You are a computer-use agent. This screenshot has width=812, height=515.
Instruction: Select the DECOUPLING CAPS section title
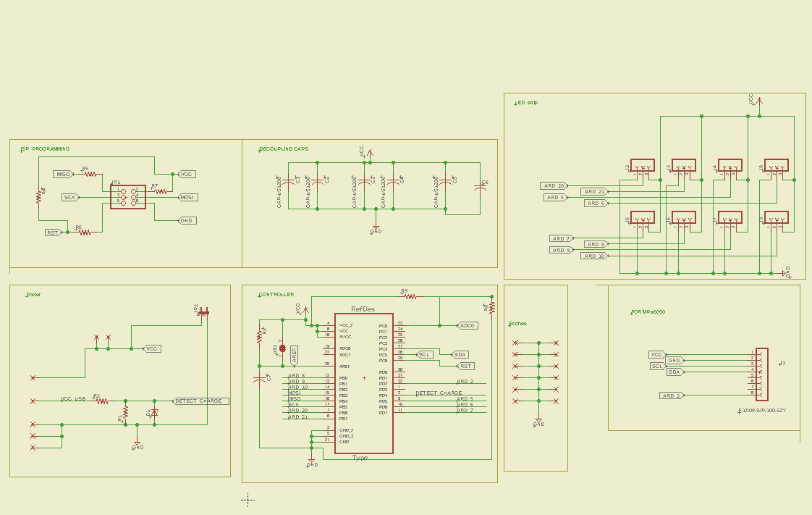(284, 149)
